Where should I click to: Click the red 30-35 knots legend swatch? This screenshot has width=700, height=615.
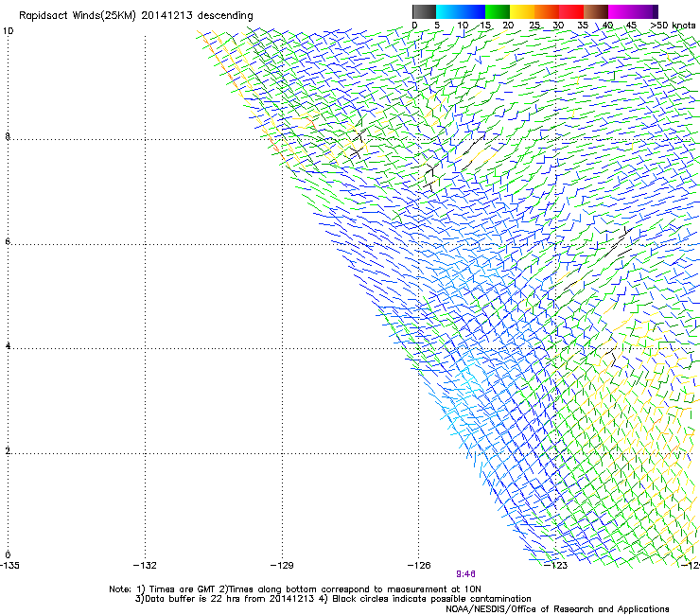pos(571,11)
